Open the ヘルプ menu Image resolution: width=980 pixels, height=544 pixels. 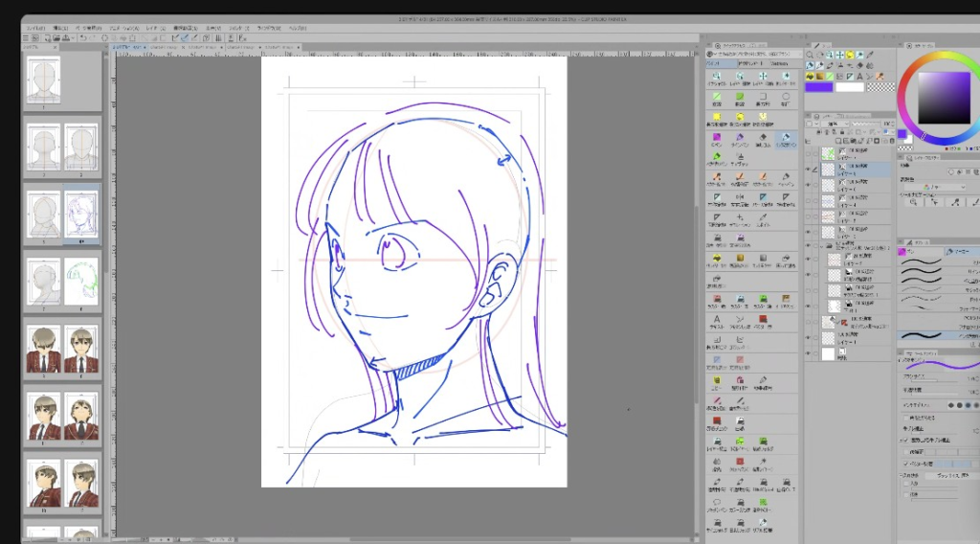(x=299, y=28)
